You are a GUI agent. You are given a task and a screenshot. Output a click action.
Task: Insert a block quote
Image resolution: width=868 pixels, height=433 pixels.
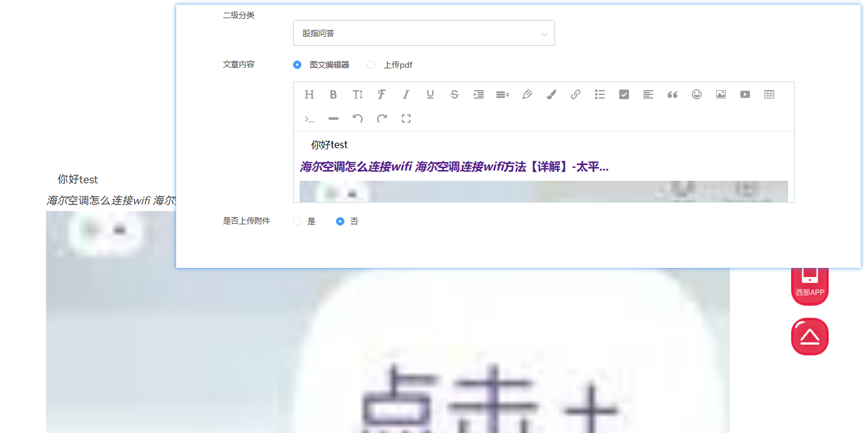[672, 94]
